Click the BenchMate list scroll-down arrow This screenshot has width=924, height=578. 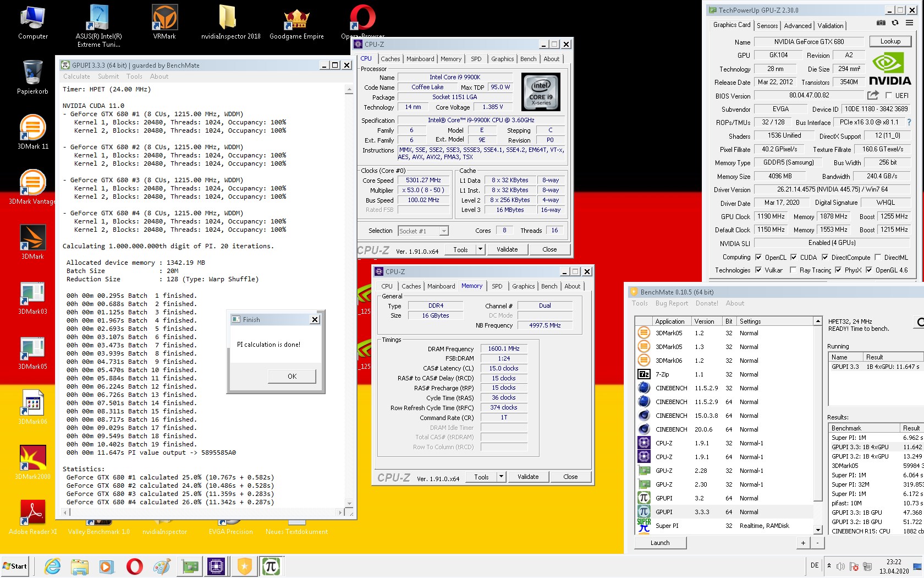[818, 530]
